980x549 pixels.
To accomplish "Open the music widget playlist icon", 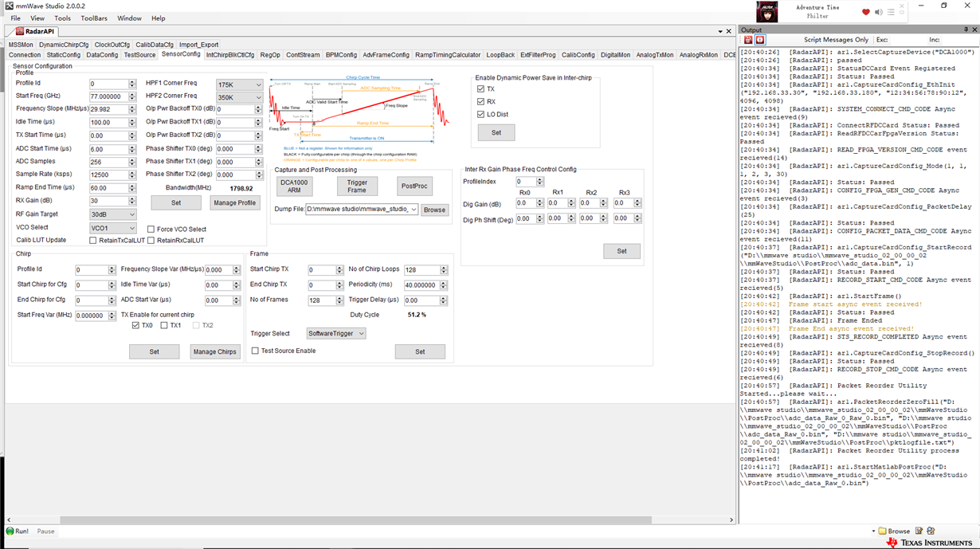I will 891,12.
